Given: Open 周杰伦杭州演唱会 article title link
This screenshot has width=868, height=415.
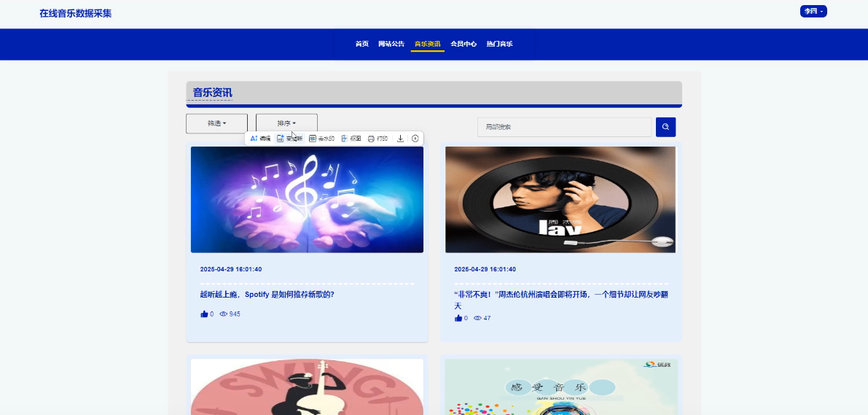Looking at the screenshot, I should tap(560, 300).
